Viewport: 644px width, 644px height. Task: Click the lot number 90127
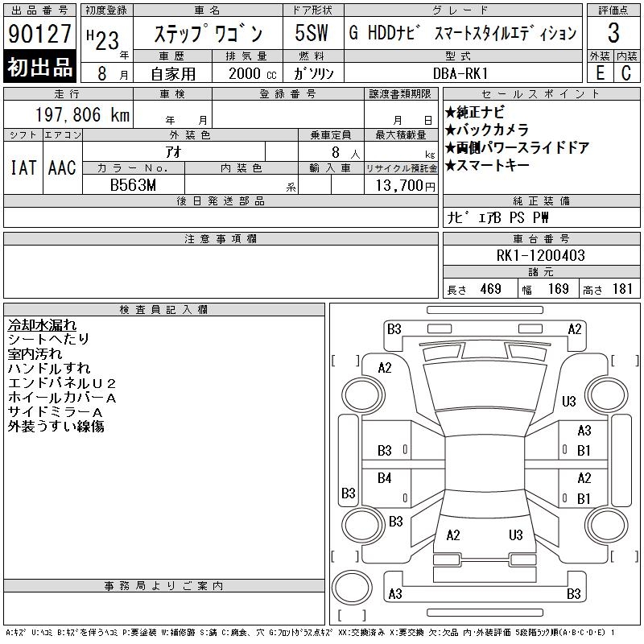pos(39,34)
